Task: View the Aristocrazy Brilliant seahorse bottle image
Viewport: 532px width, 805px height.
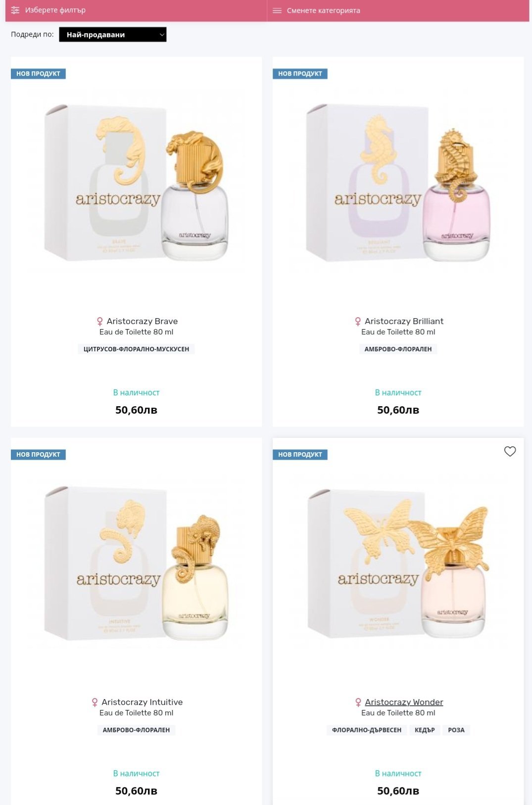Action: pos(398,183)
